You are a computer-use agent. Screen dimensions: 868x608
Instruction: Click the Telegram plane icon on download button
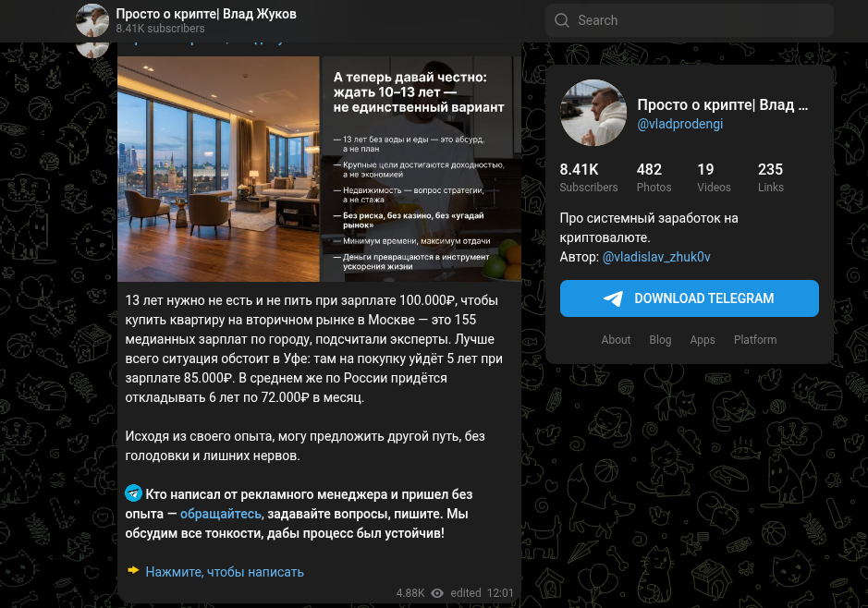point(614,298)
